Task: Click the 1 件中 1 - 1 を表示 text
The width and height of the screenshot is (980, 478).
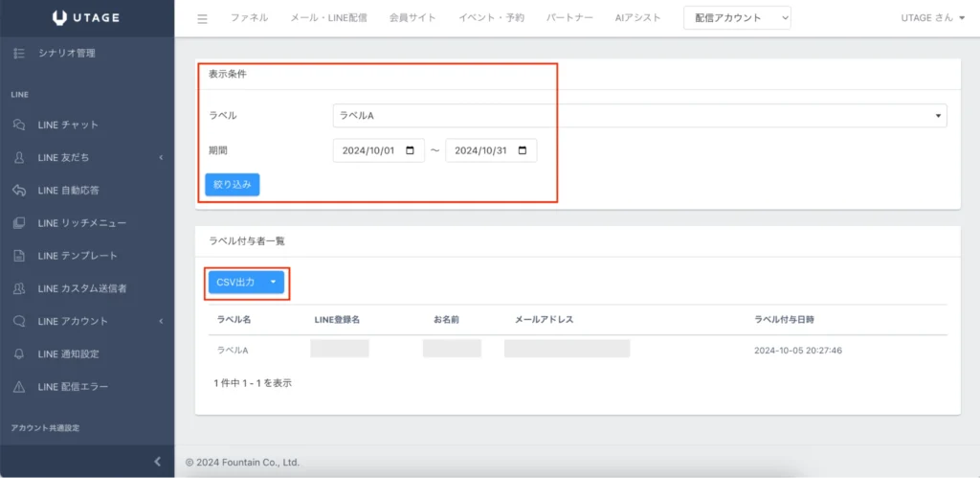Action: (x=253, y=383)
